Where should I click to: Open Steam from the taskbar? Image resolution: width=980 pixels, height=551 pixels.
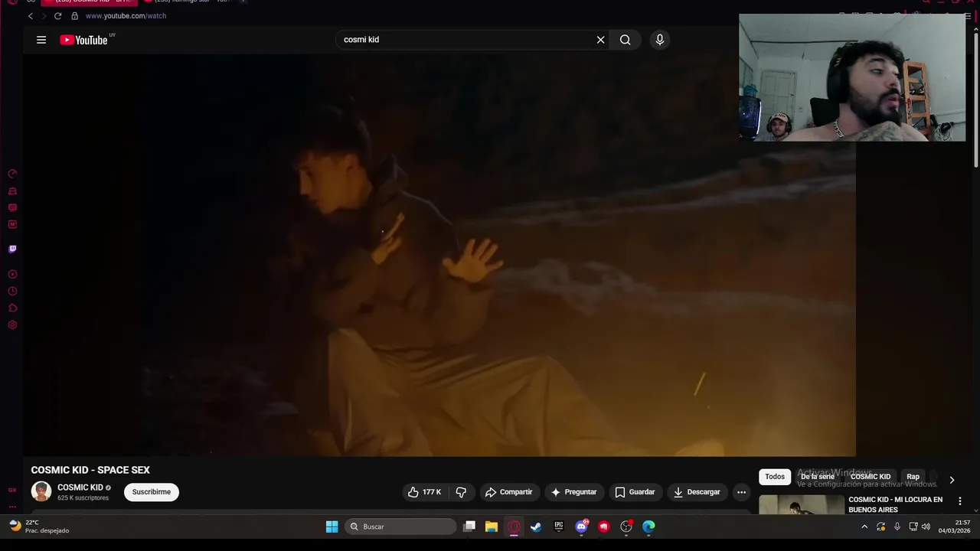pos(536,527)
